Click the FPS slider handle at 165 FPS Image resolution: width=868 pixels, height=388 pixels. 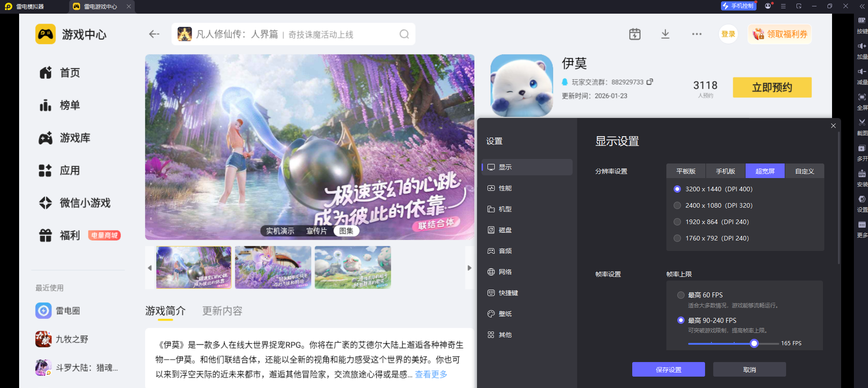(754, 343)
